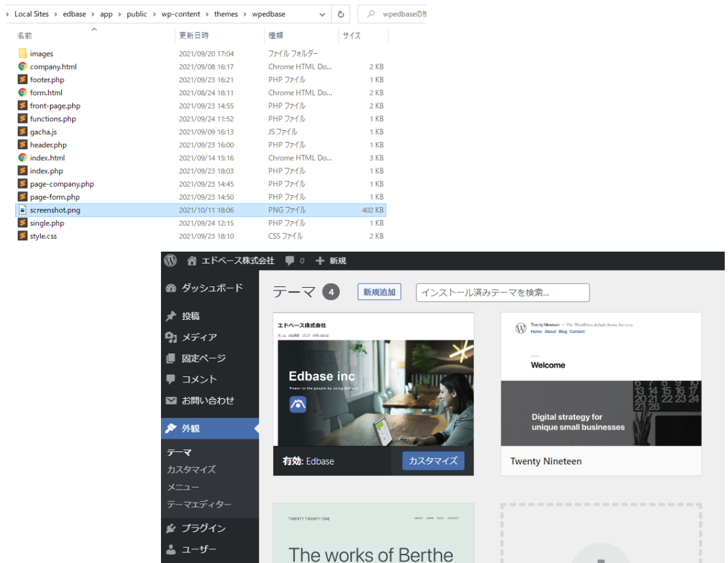
Task: Click the envelope icon beside お問い合わせ
Action: 171,400
